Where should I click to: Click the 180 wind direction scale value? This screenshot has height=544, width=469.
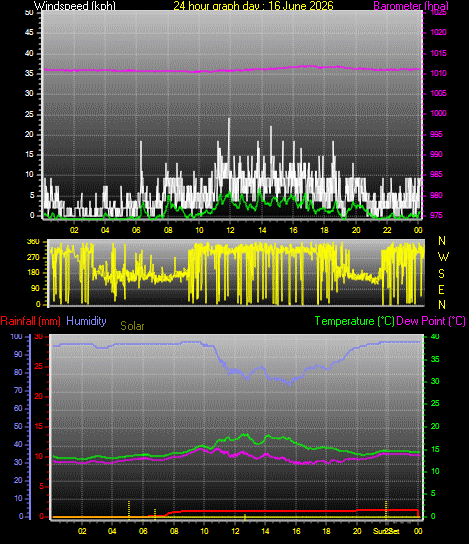coord(33,273)
